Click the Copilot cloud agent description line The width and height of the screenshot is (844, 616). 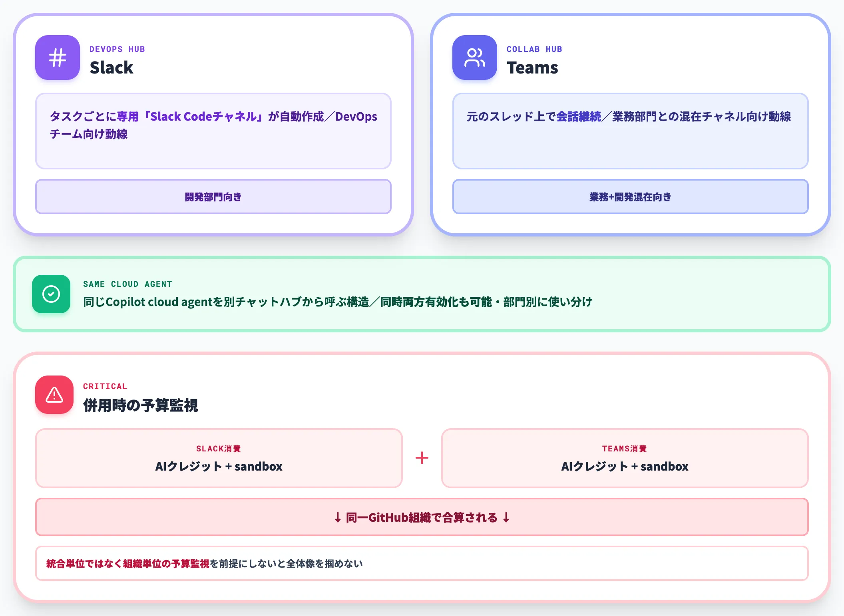(x=338, y=302)
